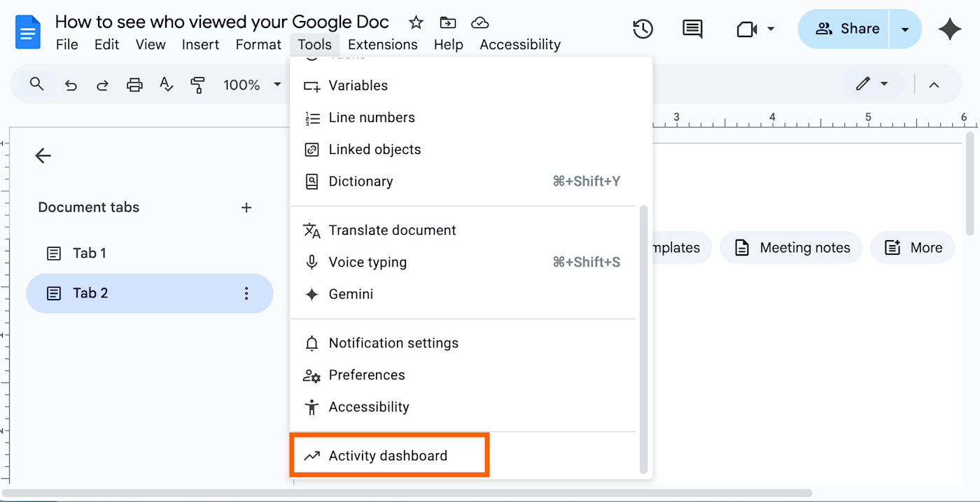Undo the last action
Viewport: 980px width, 502px height.
tap(71, 85)
